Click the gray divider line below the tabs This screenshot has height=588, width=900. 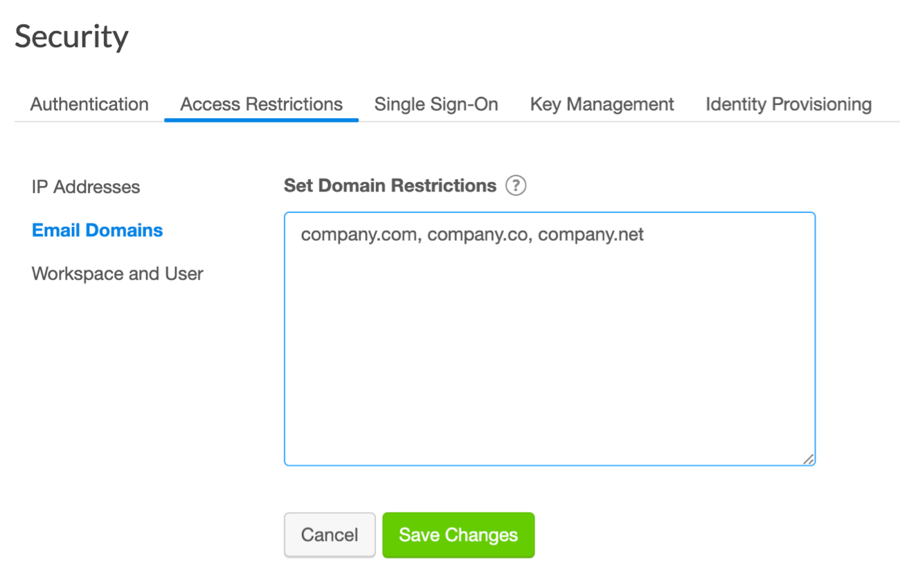(x=623, y=122)
